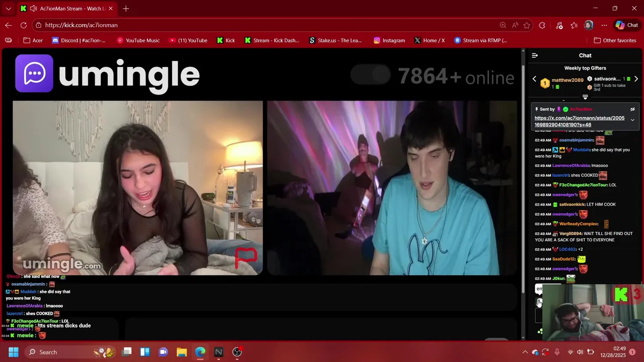Add this page to favorites
This screenshot has width=644, height=362.
pyautogui.click(x=527, y=25)
